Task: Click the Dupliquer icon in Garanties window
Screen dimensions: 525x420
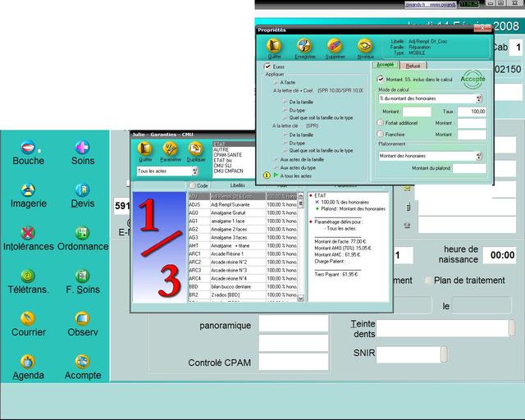Action: (x=196, y=149)
